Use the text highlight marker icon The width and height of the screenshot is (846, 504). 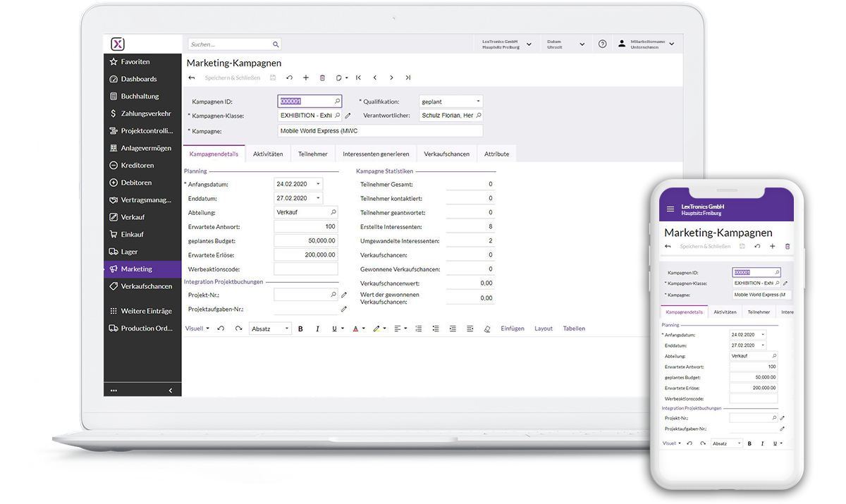(x=376, y=328)
